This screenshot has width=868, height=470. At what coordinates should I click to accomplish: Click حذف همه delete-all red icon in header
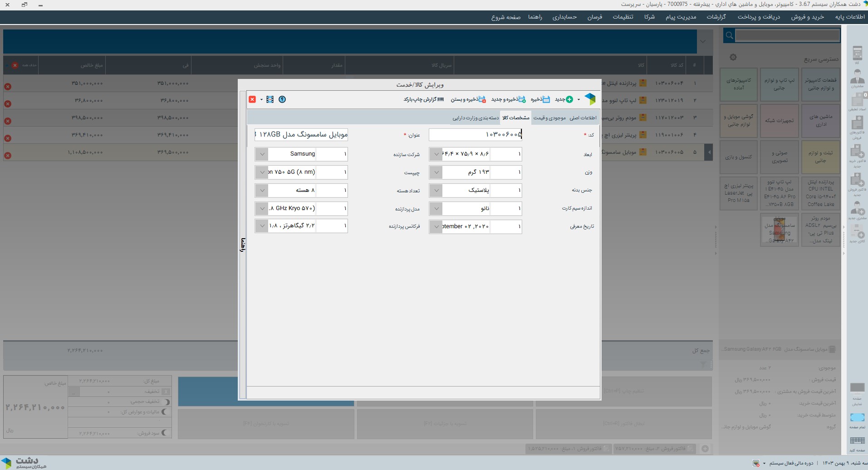click(x=15, y=65)
